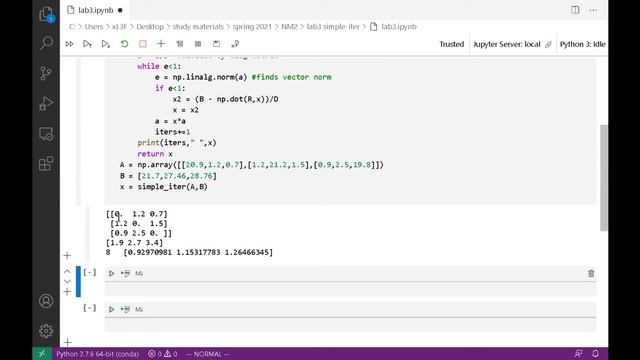Open the spring 2021 breadcrumb
Screen dimensions: 640x360
[252, 27]
